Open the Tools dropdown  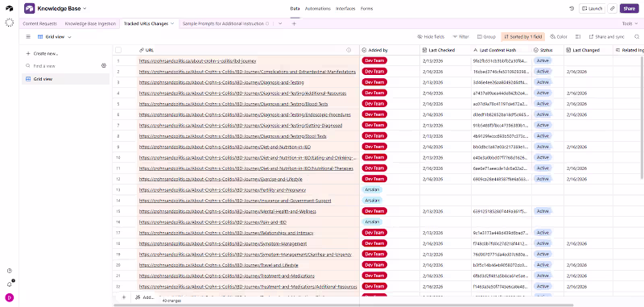pos(630,24)
